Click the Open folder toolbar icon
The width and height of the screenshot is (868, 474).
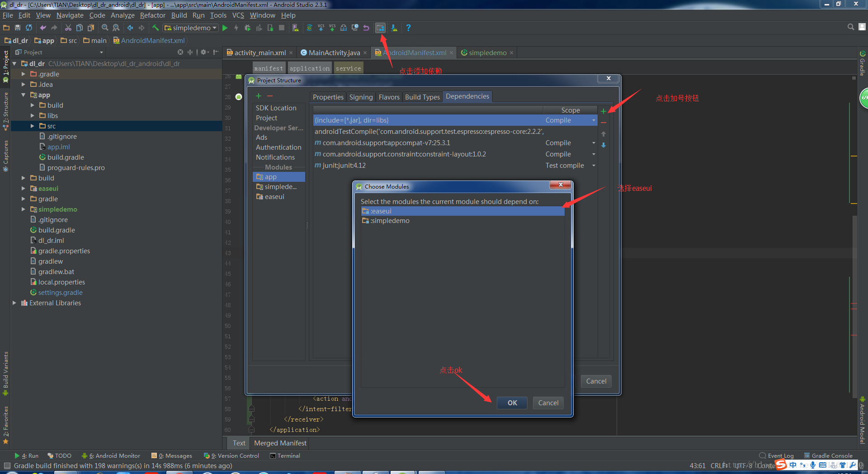(6, 28)
